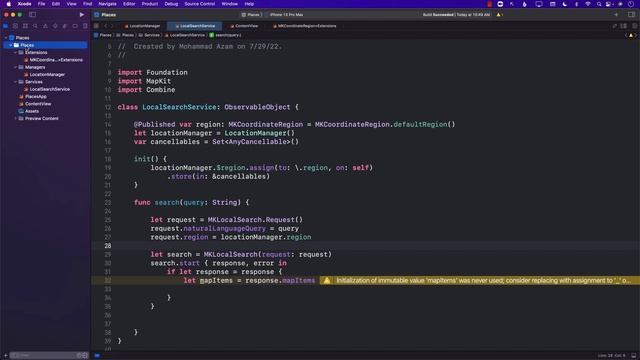Switch to the ContentView tab
This screenshot has width=640, height=360.
(244, 26)
